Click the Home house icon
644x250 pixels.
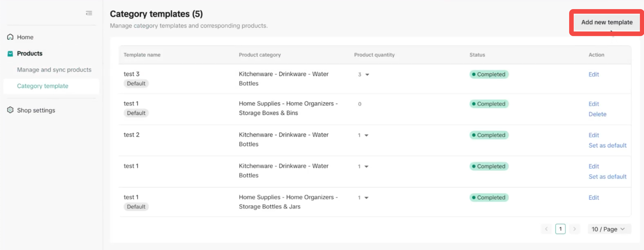click(10, 37)
